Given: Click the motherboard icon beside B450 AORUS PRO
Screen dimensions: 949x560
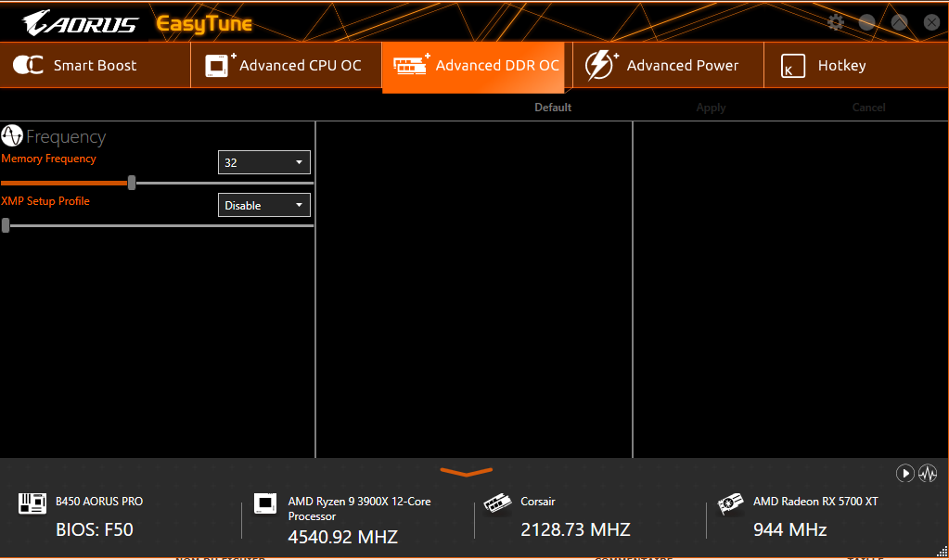Looking at the screenshot, I should click(x=32, y=503).
